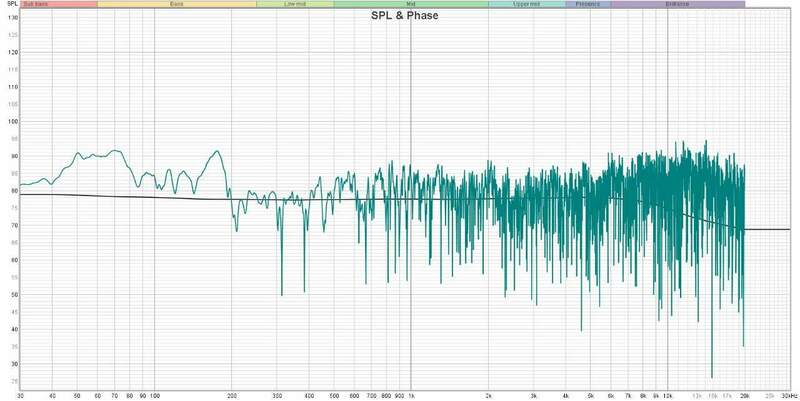Select the Low mid frequency band
This screenshot has width=800, height=401.
(295, 5)
